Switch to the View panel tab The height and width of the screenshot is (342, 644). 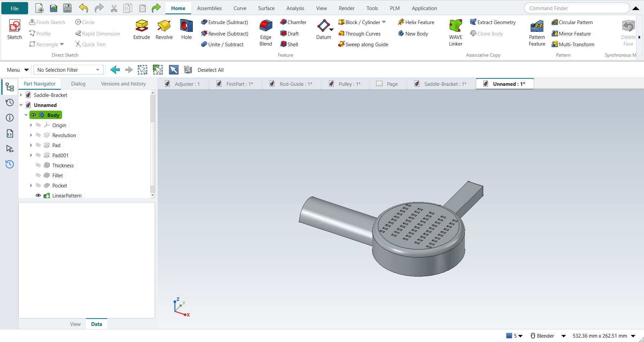tap(75, 324)
